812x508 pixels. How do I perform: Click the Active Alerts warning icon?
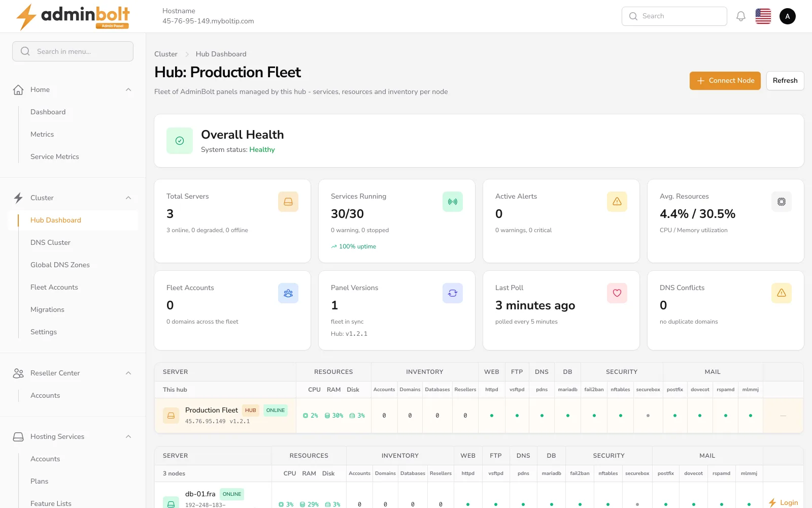pos(617,202)
